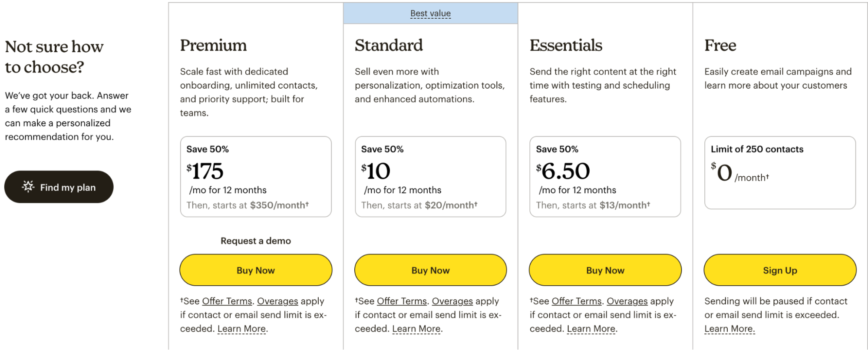Open Overages link under the Standard plan
Viewport: 868px width, 350px height.
point(453,301)
